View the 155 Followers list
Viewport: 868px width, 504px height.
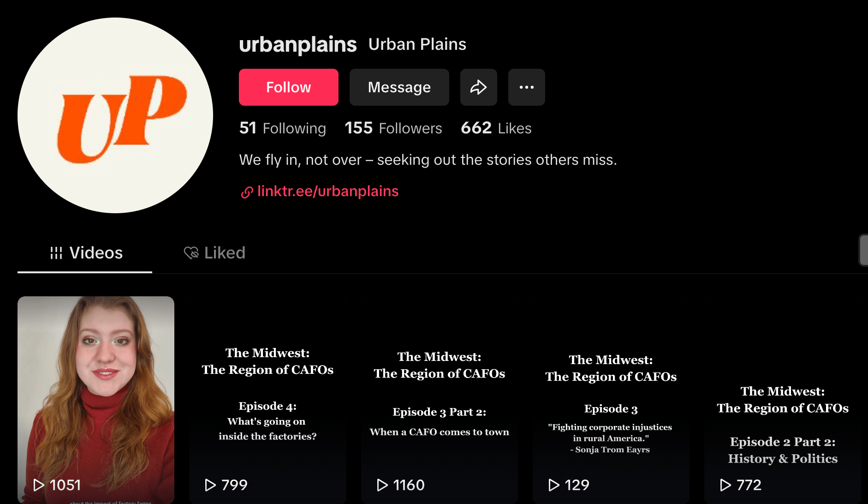pyautogui.click(x=393, y=128)
